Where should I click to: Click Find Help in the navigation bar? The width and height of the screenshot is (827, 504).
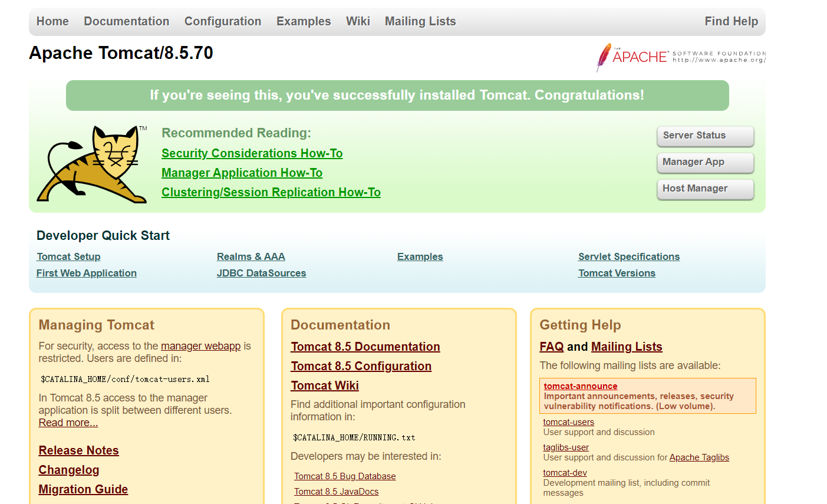coord(732,21)
